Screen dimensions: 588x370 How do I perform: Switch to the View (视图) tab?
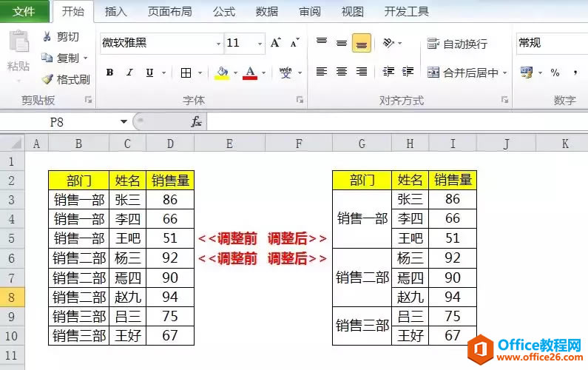coord(353,12)
